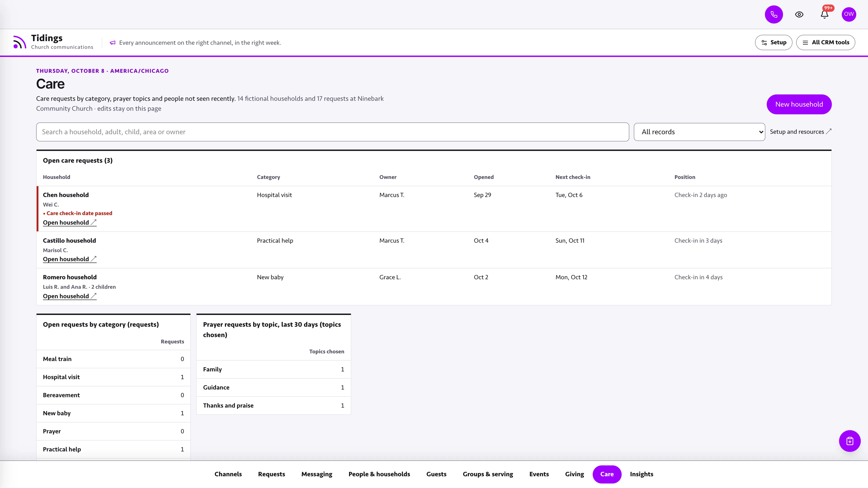This screenshot has height=488, width=868.
Task: Click the 'Mon, Oct 12' check-in date
Action: [x=571, y=277]
